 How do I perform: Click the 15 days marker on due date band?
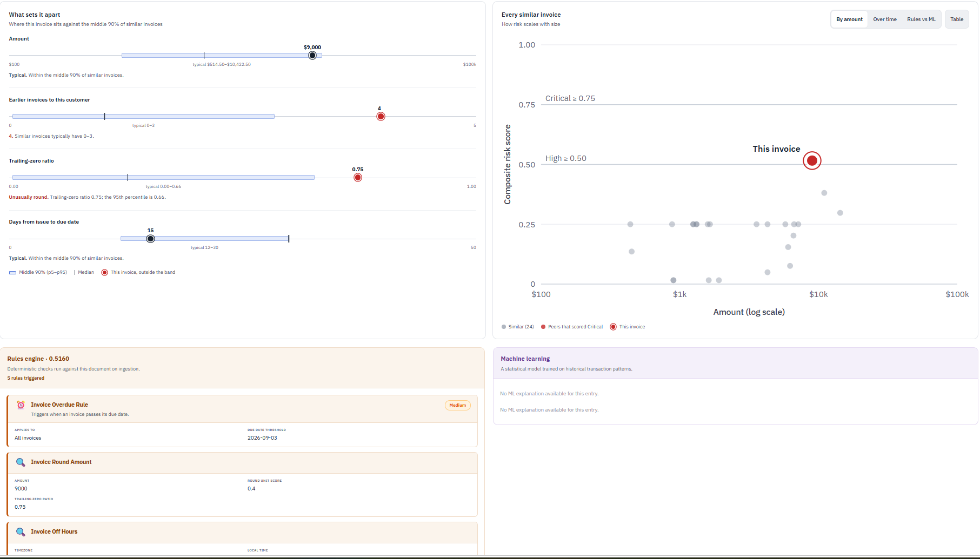pos(151,239)
